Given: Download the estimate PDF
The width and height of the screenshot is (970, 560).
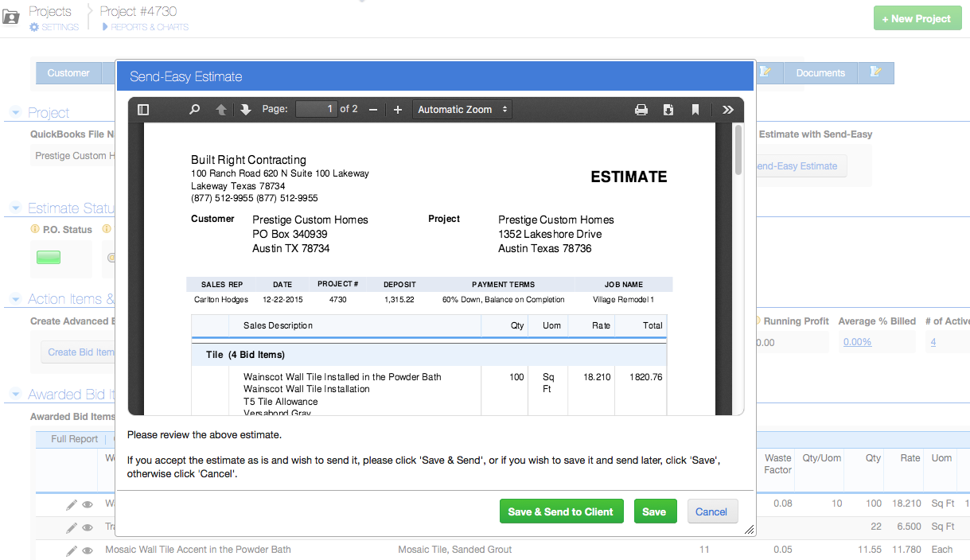Looking at the screenshot, I should pos(668,110).
